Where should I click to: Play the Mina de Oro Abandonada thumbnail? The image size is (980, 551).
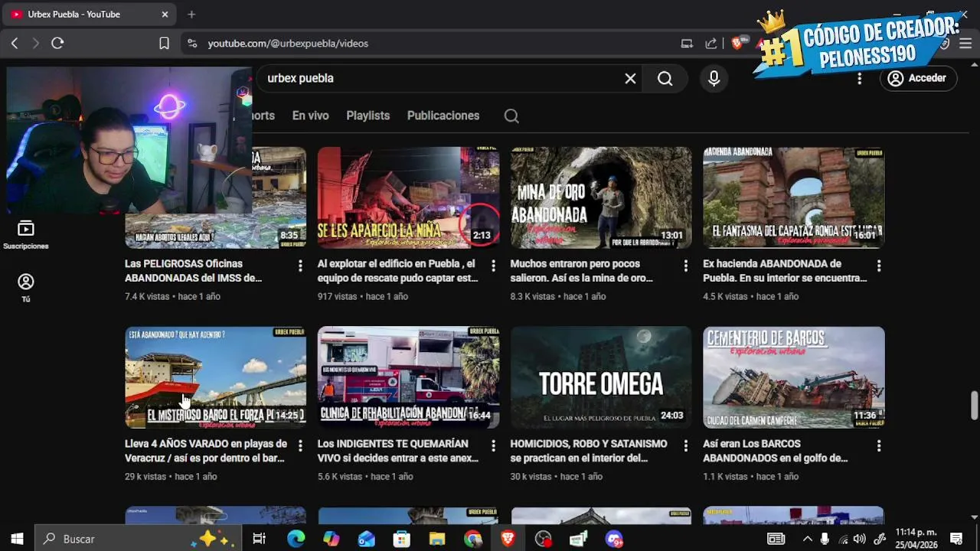coord(601,197)
